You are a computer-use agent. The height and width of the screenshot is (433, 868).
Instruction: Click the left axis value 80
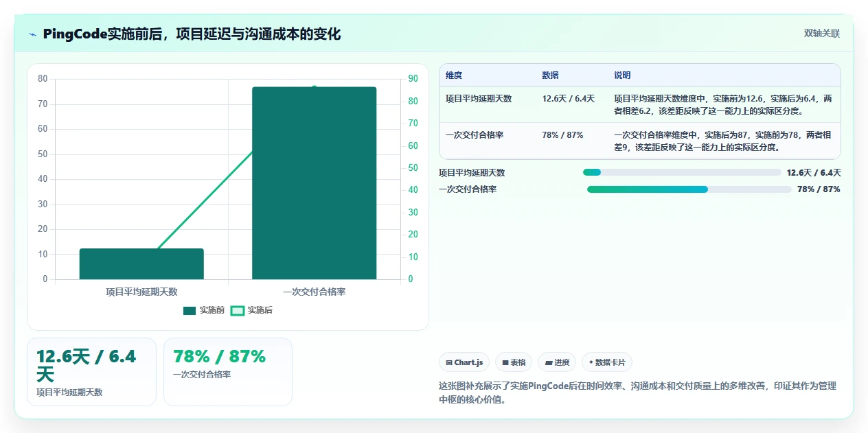[x=43, y=79]
